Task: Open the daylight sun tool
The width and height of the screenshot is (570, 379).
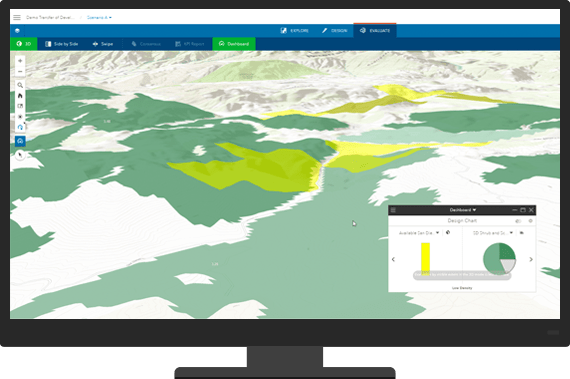Action: (20, 117)
